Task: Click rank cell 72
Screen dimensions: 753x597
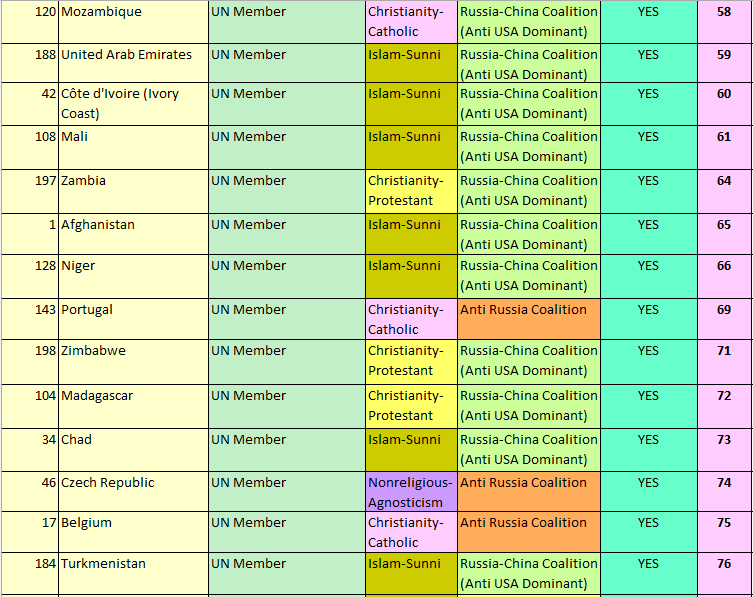Action: [x=725, y=406]
